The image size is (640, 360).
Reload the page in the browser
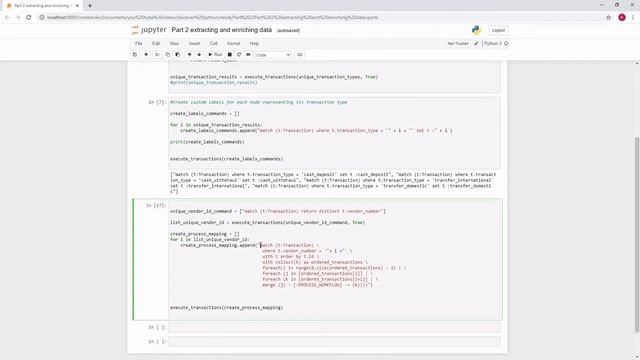pos(29,18)
